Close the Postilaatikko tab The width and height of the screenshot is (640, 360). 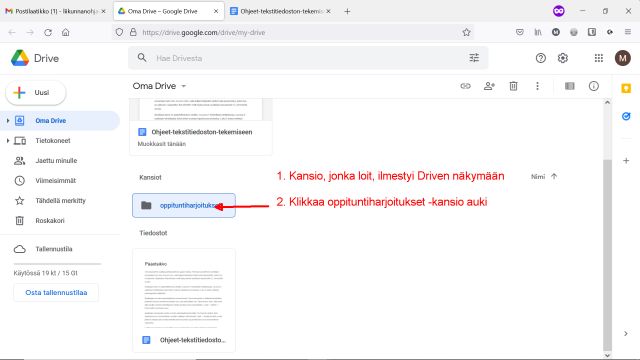pyautogui.click(x=103, y=11)
